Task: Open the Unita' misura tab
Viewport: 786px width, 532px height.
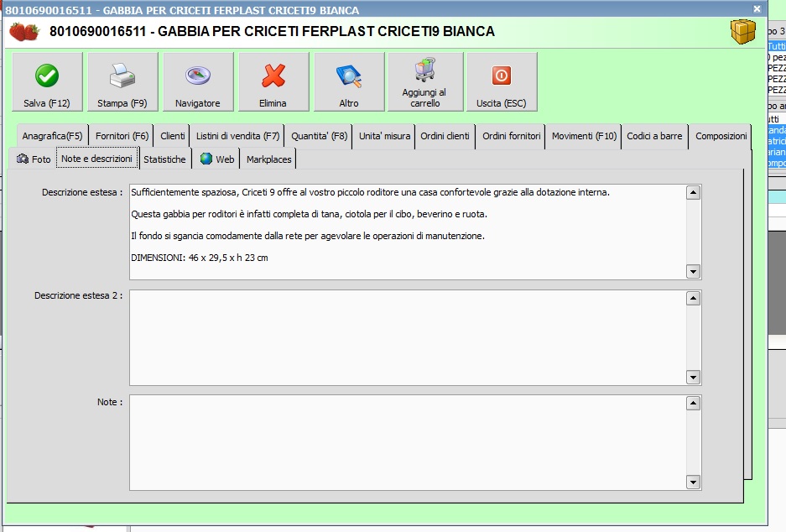Action: pyautogui.click(x=384, y=136)
